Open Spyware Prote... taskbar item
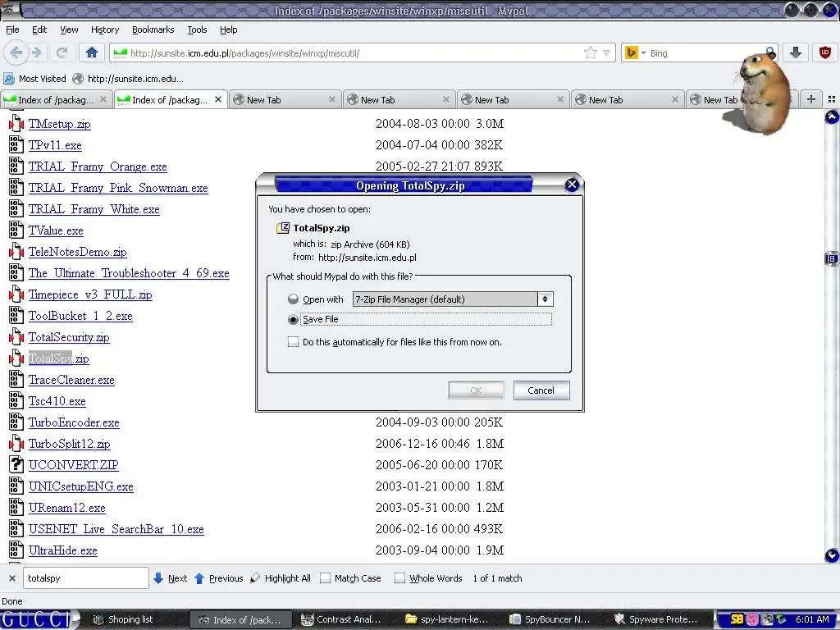The image size is (840, 630). [x=659, y=619]
